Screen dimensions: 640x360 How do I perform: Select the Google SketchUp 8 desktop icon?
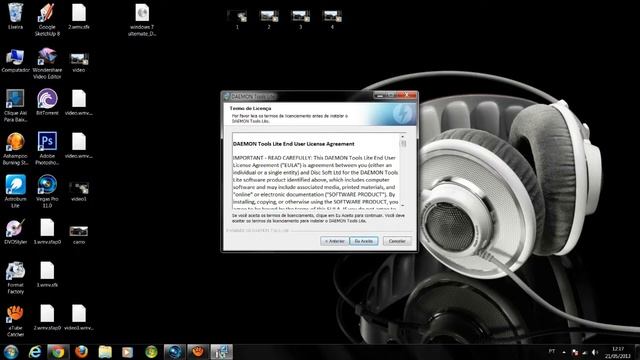pyautogui.click(x=47, y=20)
